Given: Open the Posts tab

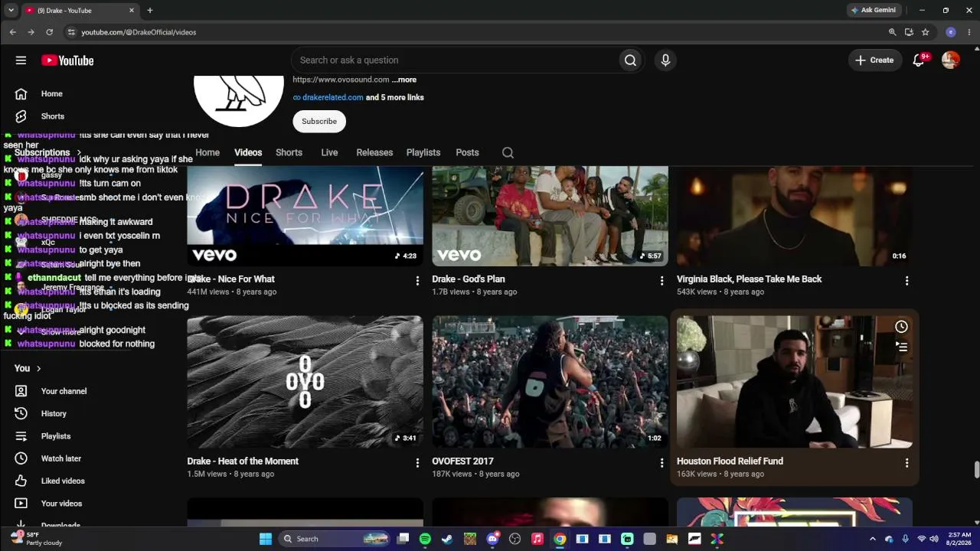Looking at the screenshot, I should [x=467, y=152].
